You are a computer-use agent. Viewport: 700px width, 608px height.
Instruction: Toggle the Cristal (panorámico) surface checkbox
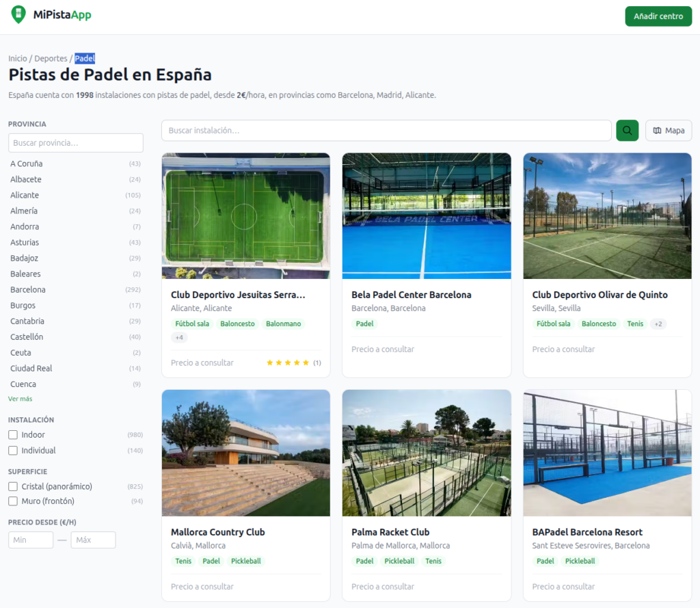pos(13,486)
